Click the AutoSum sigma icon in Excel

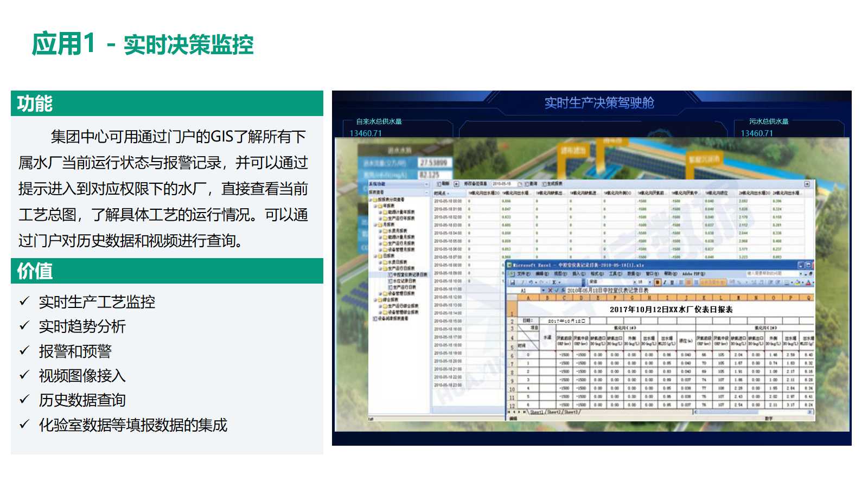coord(553,282)
